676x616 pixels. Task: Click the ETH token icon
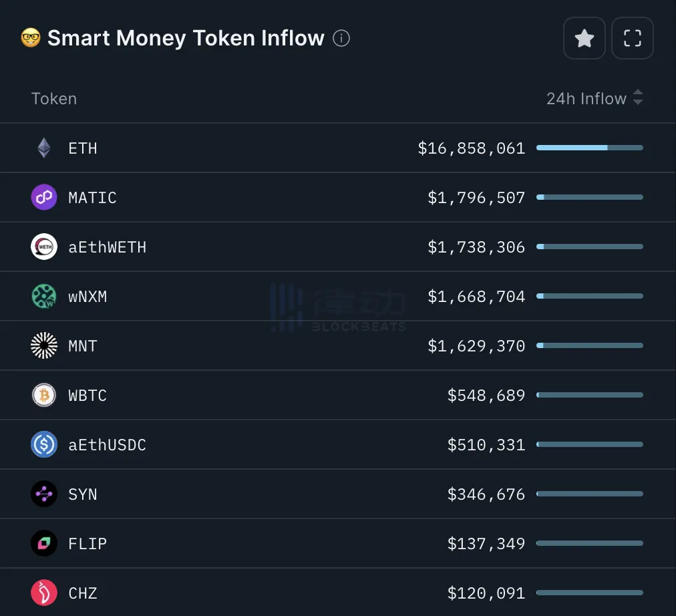44,148
